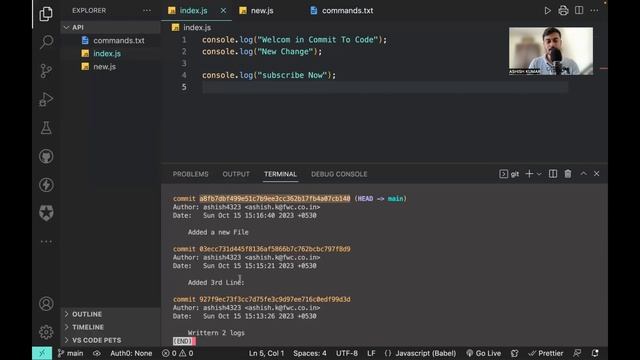Click the print icon in editor toolbar
640x360 pixels.
point(563,11)
